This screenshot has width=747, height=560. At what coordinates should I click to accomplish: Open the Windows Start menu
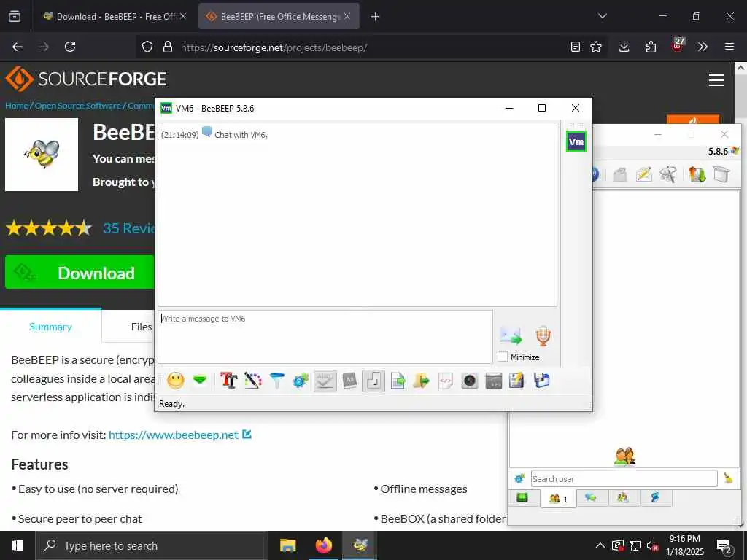(18, 545)
